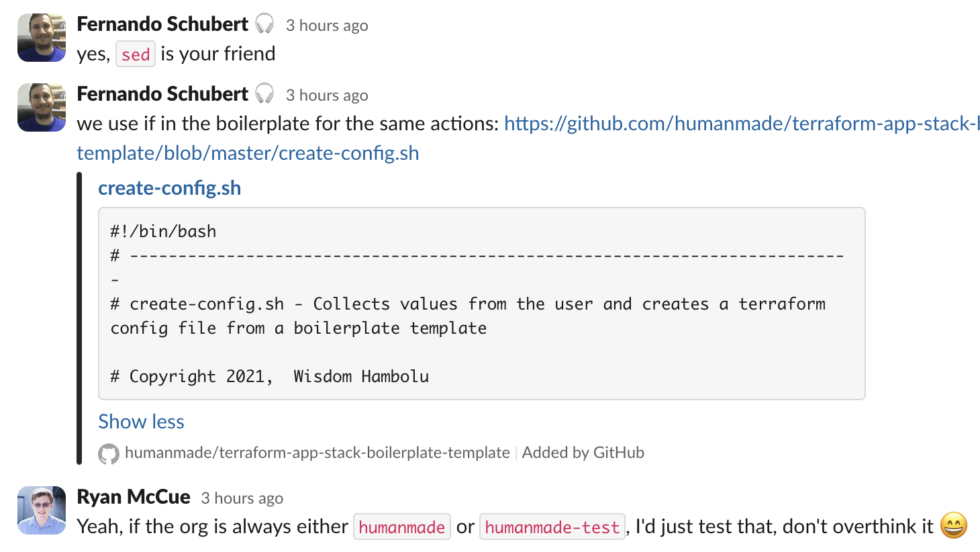The image size is (980, 552).
Task: Open the humanmade/terraform-app-stack-boilerplate-template repo link
Action: tap(317, 453)
